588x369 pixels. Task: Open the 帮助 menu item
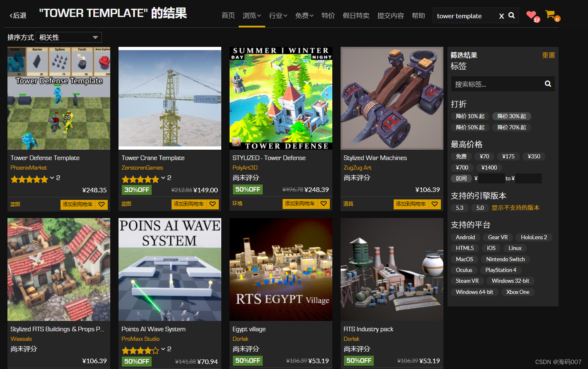pos(419,15)
